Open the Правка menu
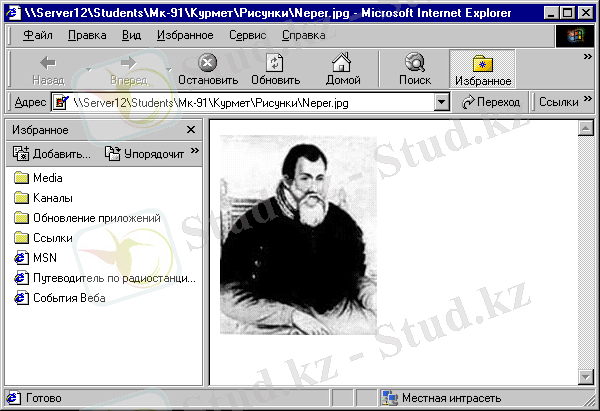The width and height of the screenshot is (600, 411). (x=87, y=35)
